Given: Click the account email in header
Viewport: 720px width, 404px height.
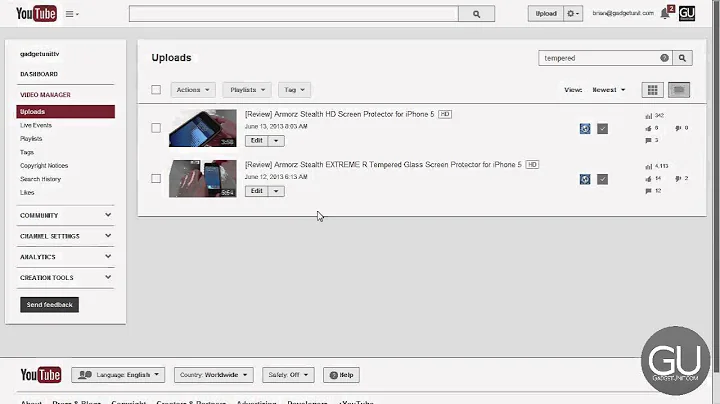Looking at the screenshot, I should point(623,13).
